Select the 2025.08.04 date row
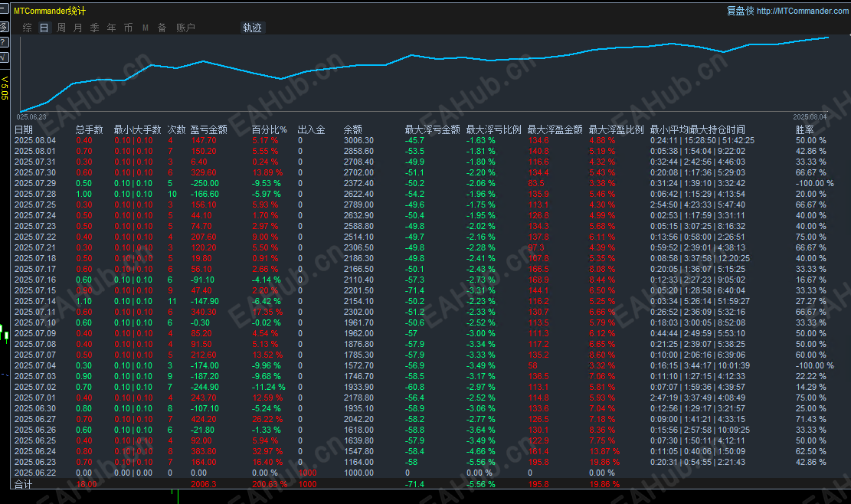 coord(429,140)
